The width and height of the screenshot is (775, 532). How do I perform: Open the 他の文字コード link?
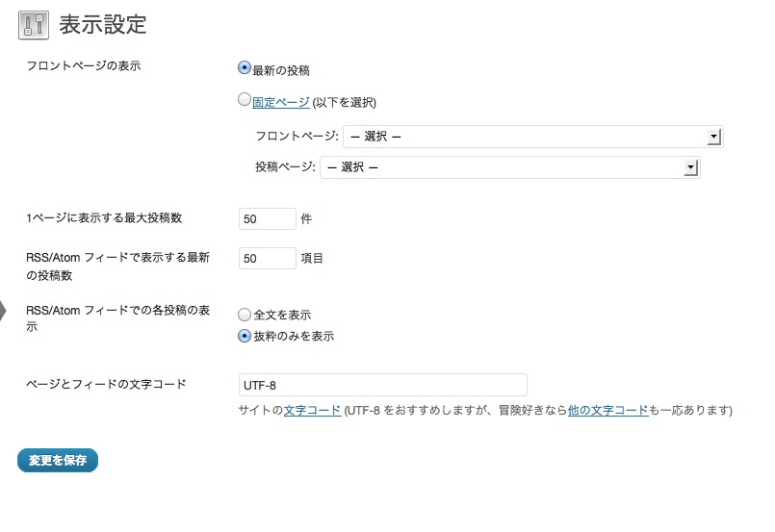[607, 410]
